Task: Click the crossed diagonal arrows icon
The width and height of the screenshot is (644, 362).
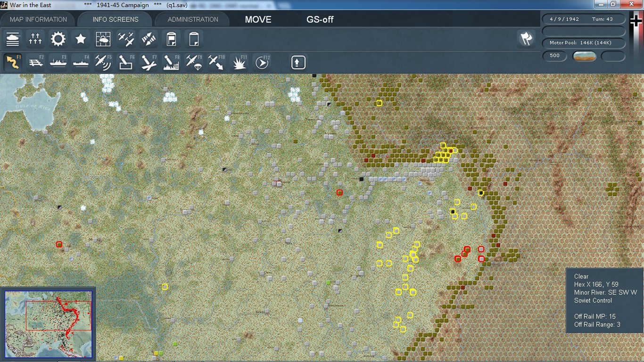Action: [149, 39]
